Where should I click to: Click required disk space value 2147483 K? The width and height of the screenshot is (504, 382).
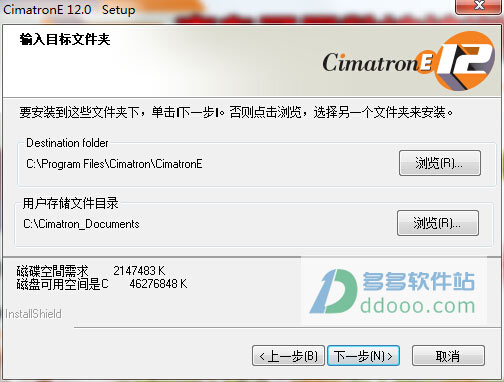tap(139, 270)
